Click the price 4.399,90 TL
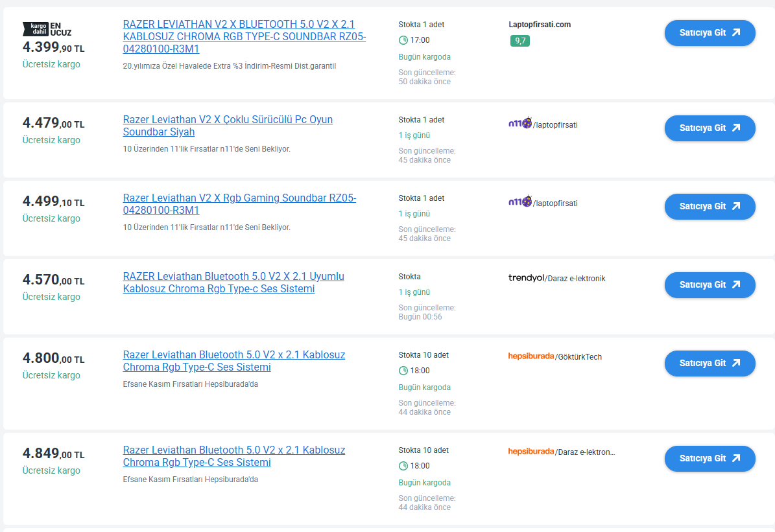775x532 pixels. [x=53, y=47]
